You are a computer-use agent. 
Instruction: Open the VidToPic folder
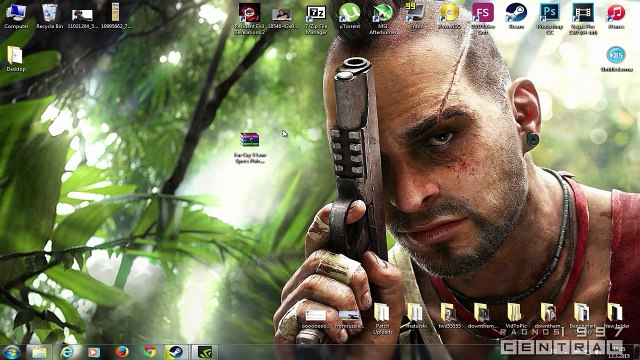click(x=516, y=316)
